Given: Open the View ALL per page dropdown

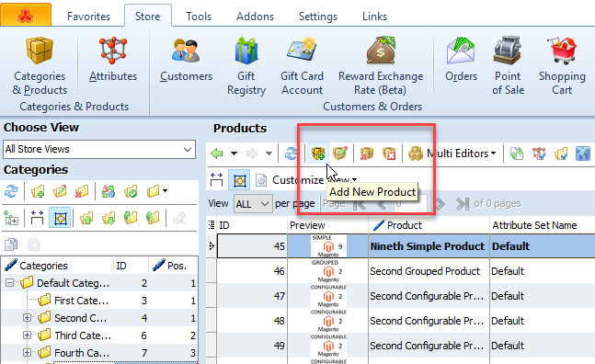Looking at the screenshot, I should pos(253,204).
